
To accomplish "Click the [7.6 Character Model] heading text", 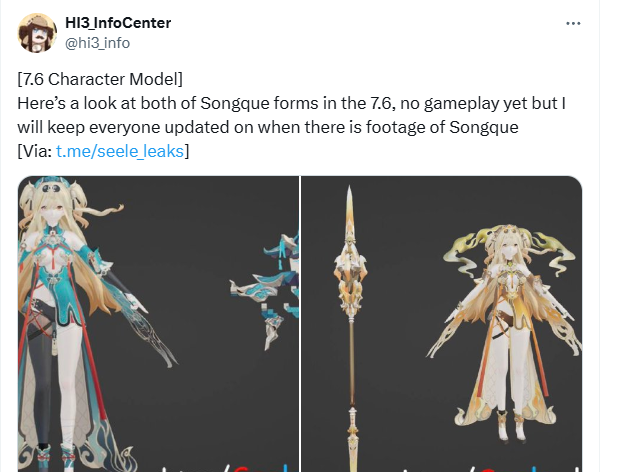I will click(x=100, y=79).
